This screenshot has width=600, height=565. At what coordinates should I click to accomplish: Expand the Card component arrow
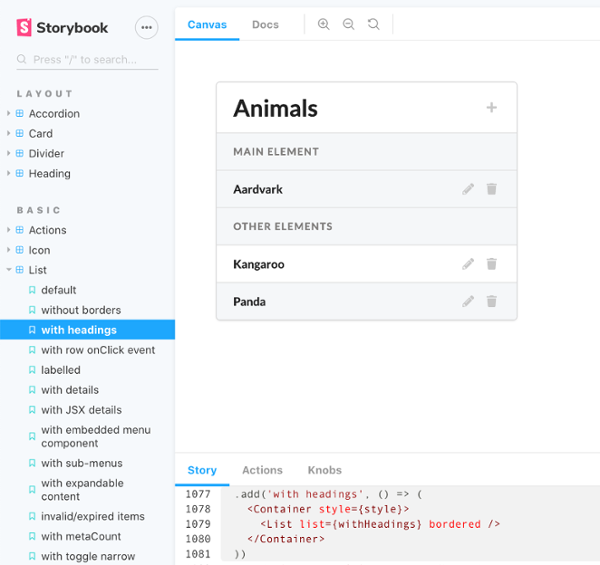8,133
